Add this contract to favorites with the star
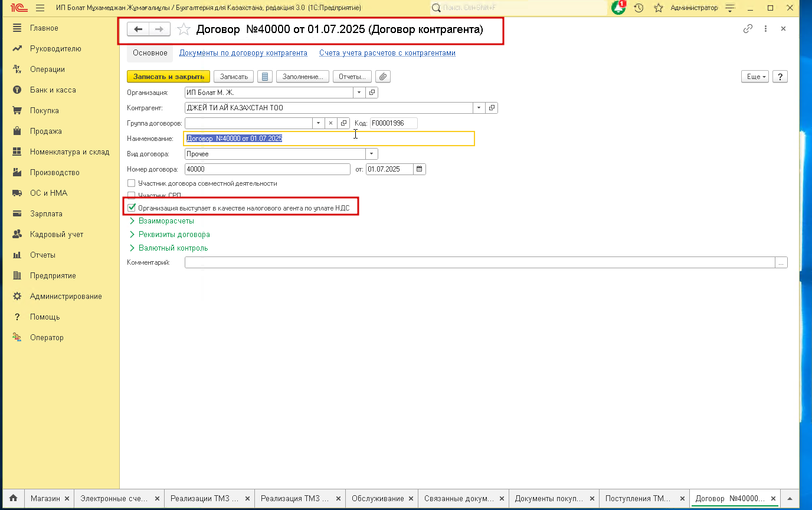This screenshot has width=812, height=510. pos(184,29)
